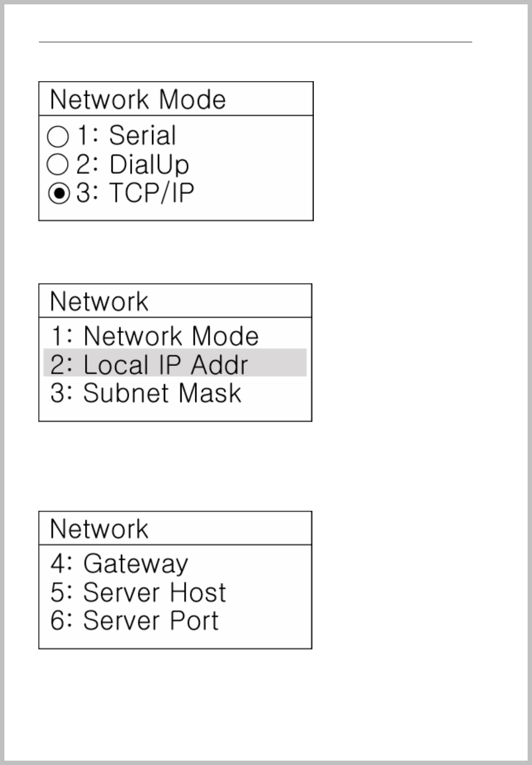This screenshot has height=765, width=532.
Task: Click the "Network Mode" panel title
Action: [x=138, y=100]
